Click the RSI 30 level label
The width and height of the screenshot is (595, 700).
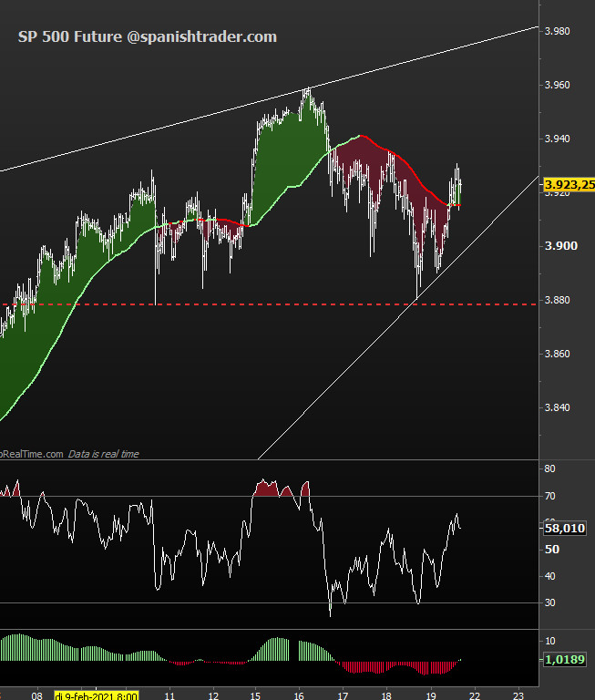coord(550,602)
